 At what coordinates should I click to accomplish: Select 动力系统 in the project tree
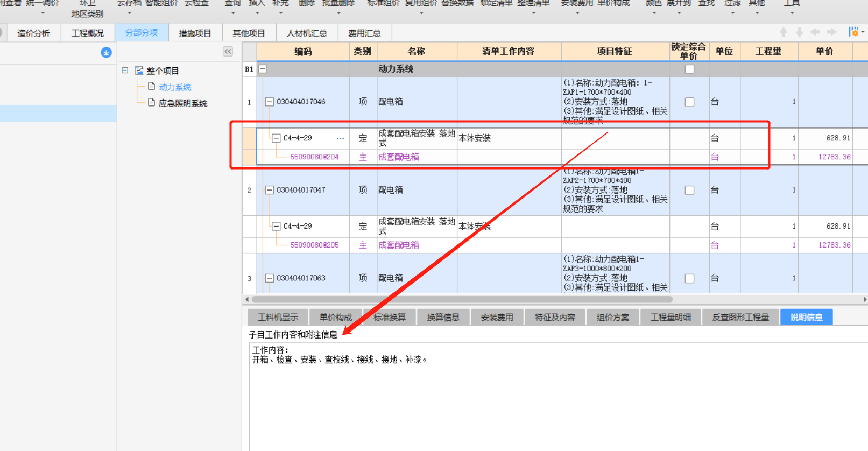point(175,87)
